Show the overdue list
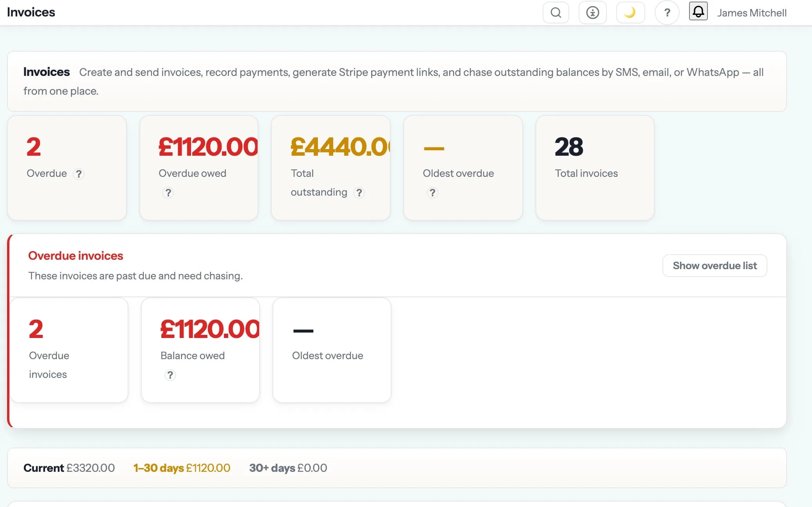This screenshot has width=812, height=507. pos(715,266)
